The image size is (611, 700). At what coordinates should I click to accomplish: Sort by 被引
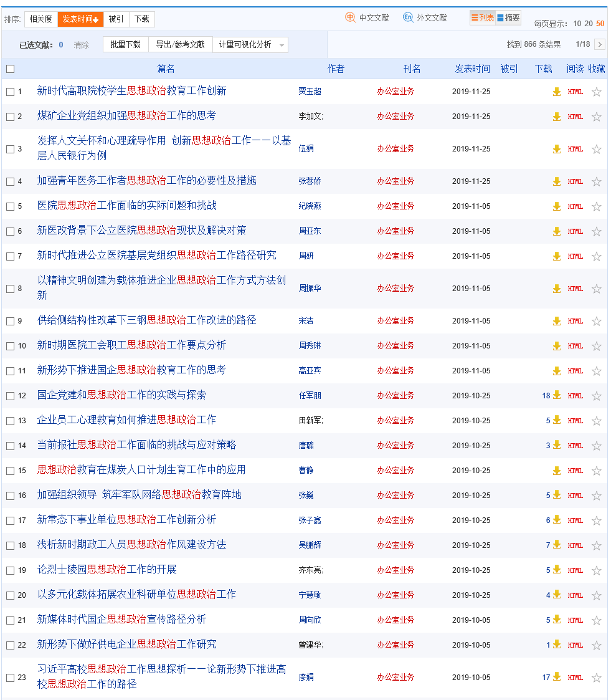(116, 19)
